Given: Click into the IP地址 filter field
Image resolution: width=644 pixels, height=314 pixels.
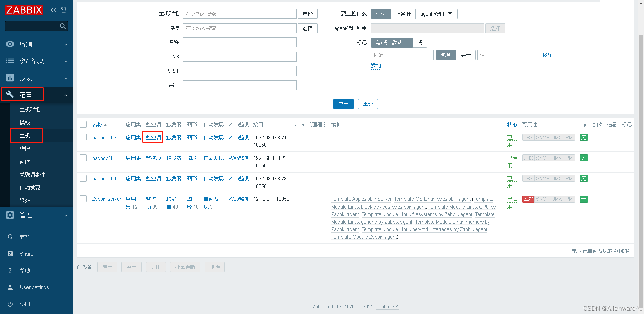Looking at the screenshot, I should point(240,71).
